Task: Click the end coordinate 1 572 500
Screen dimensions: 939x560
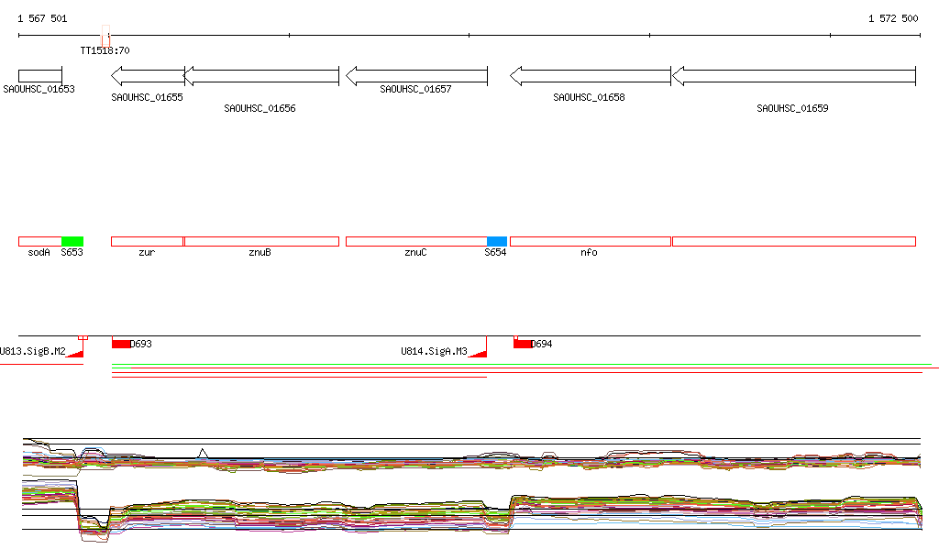Action: 892,18
